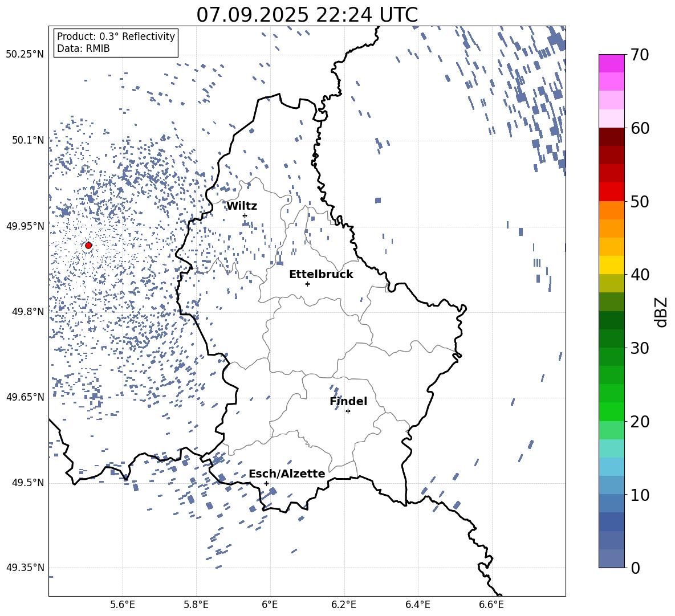Click the colorbar tick label 10
675x616 pixels.
click(640, 495)
